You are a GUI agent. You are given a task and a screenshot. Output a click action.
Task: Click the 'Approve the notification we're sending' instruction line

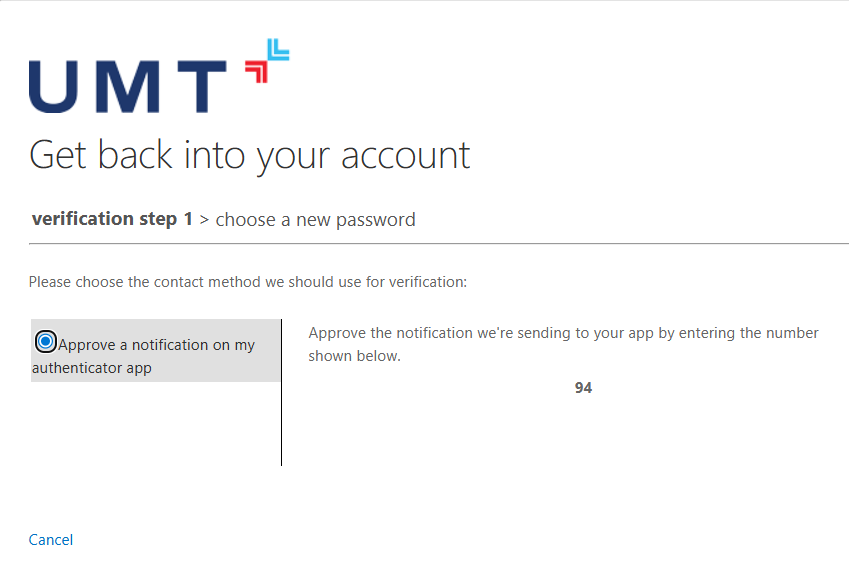pos(563,333)
